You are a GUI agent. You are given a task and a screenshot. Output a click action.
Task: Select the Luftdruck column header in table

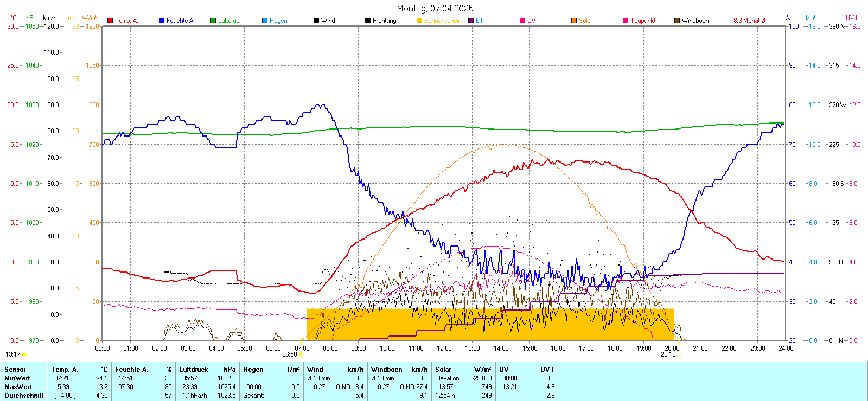(194, 370)
